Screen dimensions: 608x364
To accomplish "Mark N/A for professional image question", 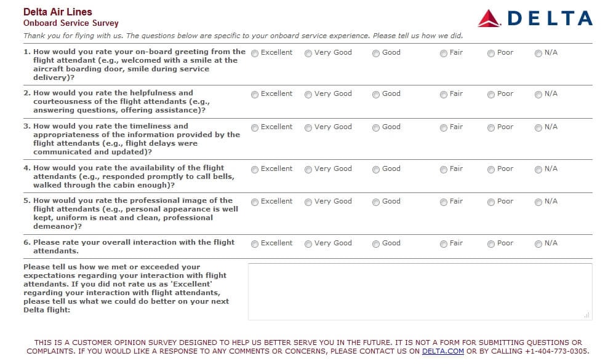I will 538,202.
